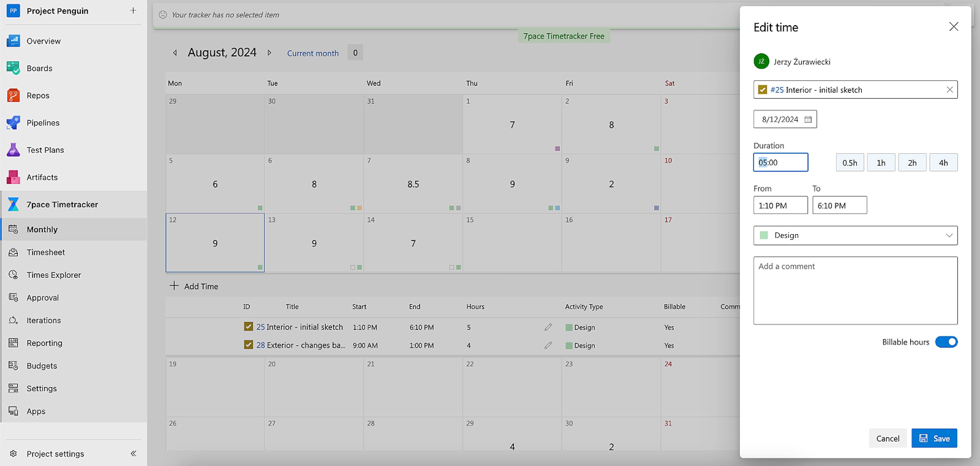Save the edited time entry
This screenshot has height=466, width=980.
tap(934, 438)
